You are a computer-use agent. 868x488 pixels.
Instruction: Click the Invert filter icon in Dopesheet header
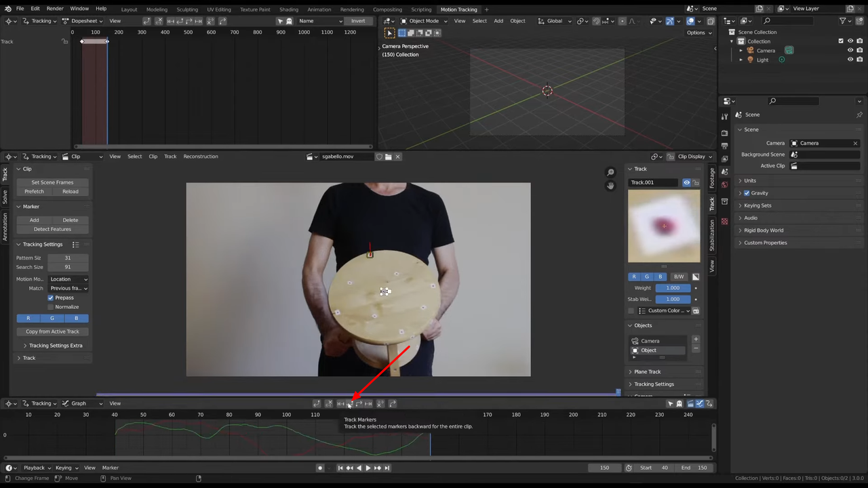tap(357, 21)
